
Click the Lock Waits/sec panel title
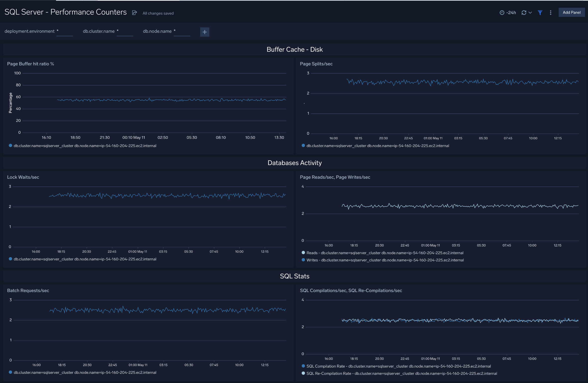pos(23,177)
